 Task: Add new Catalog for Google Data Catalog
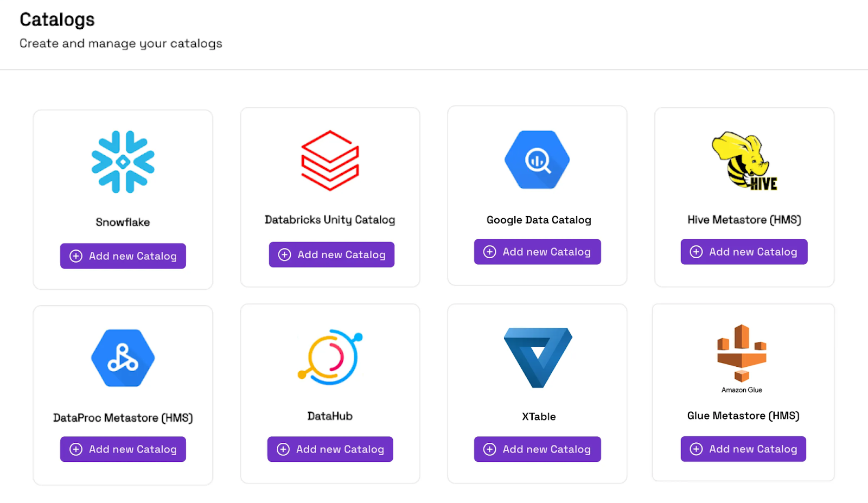coord(538,252)
